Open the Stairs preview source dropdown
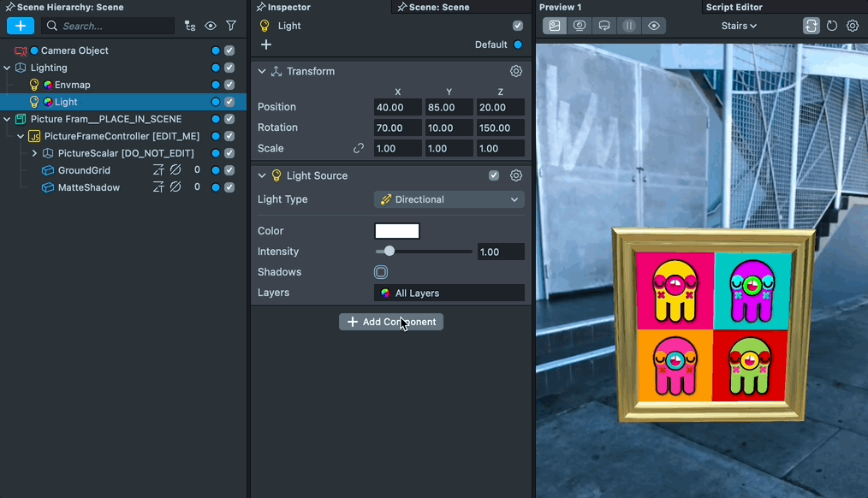The width and height of the screenshot is (868, 498). (739, 26)
